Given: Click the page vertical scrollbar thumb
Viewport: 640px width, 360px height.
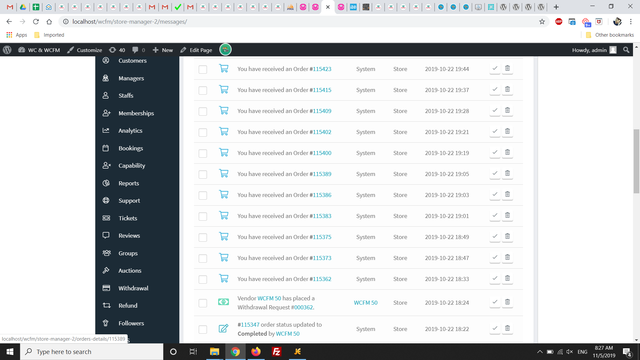Looking at the screenshot, I should pyautogui.click(x=636, y=161).
